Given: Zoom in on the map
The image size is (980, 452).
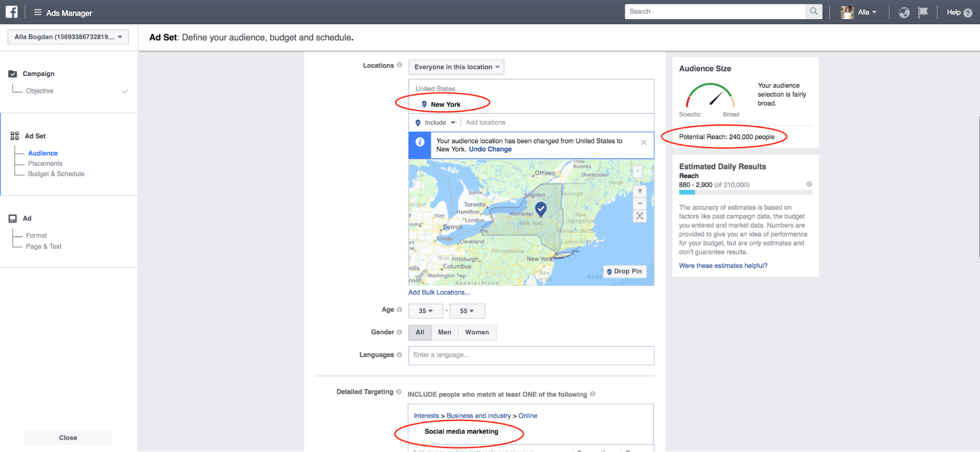Looking at the screenshot, I should click(640, 191).
